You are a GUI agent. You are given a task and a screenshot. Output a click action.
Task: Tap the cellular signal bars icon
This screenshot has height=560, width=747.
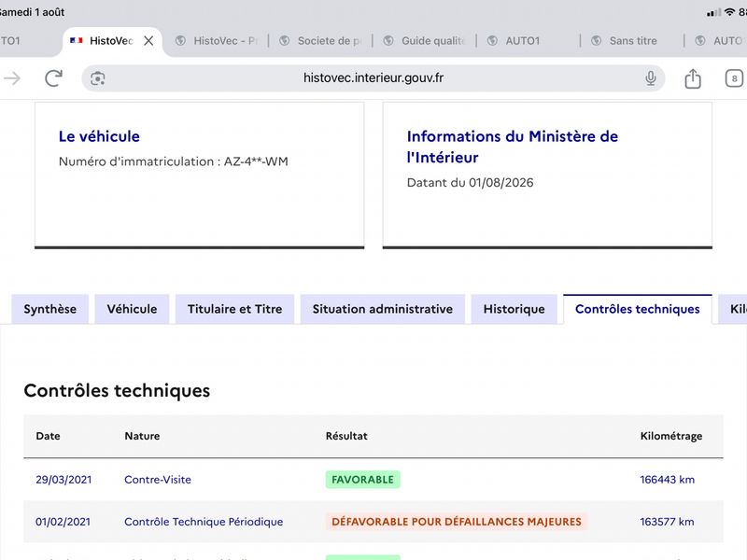[713, 12]
